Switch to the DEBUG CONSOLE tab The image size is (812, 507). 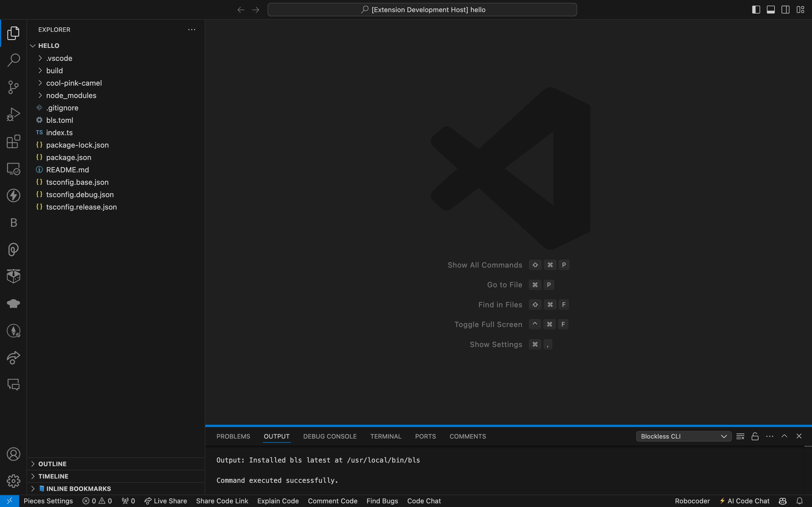[x=330, y=436]
